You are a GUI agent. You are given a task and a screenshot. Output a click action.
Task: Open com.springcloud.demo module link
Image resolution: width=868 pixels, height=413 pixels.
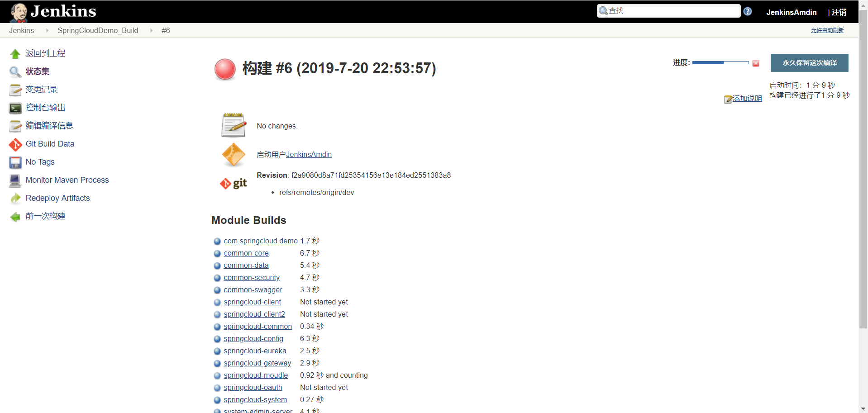(x=261, y=241)
